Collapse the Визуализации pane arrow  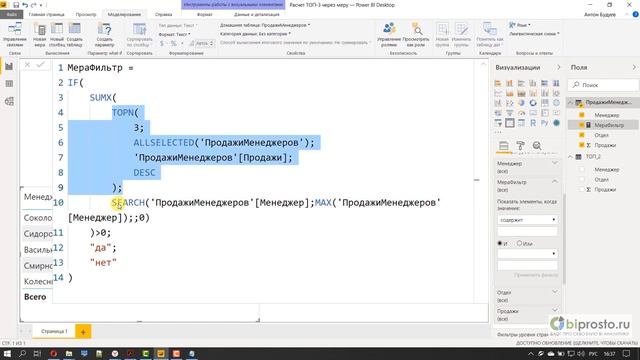coord(559,67)
